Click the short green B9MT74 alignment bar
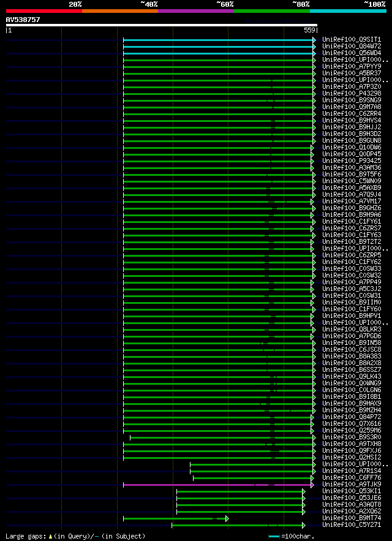Image resolution: width=392 pixels, height=541 pixels. (175, 518)
